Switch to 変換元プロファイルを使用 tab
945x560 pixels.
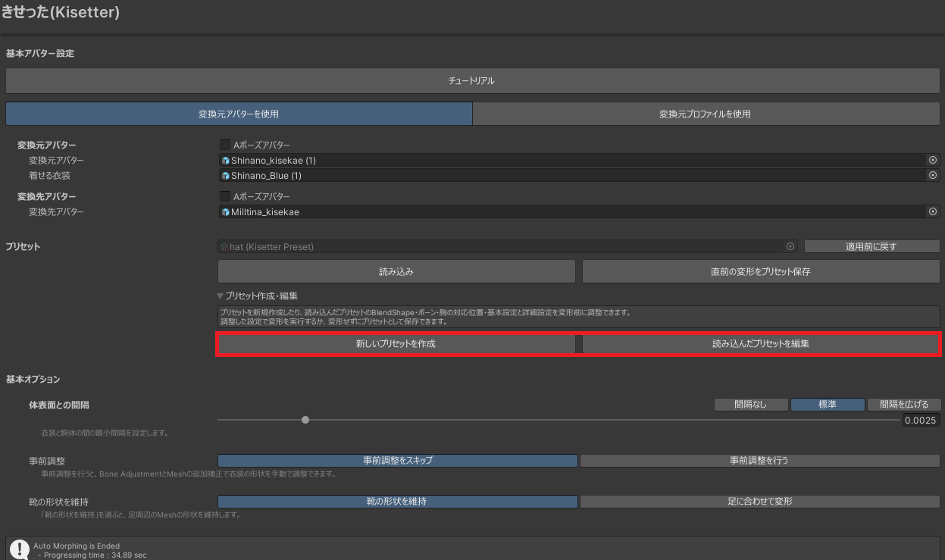click(x=705, y=114)
